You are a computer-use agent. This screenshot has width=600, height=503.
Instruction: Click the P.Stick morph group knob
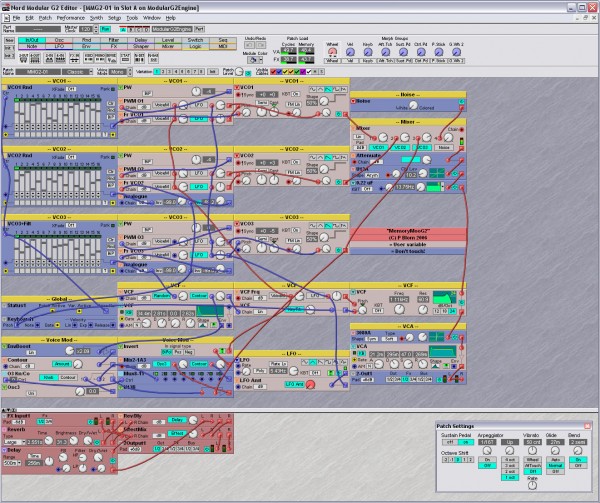[439, 52]
